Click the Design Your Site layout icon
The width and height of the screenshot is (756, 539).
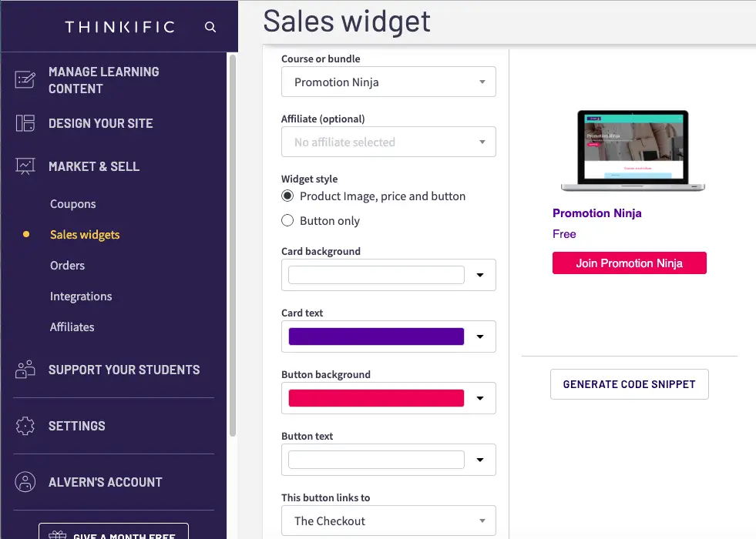[25, 123]
